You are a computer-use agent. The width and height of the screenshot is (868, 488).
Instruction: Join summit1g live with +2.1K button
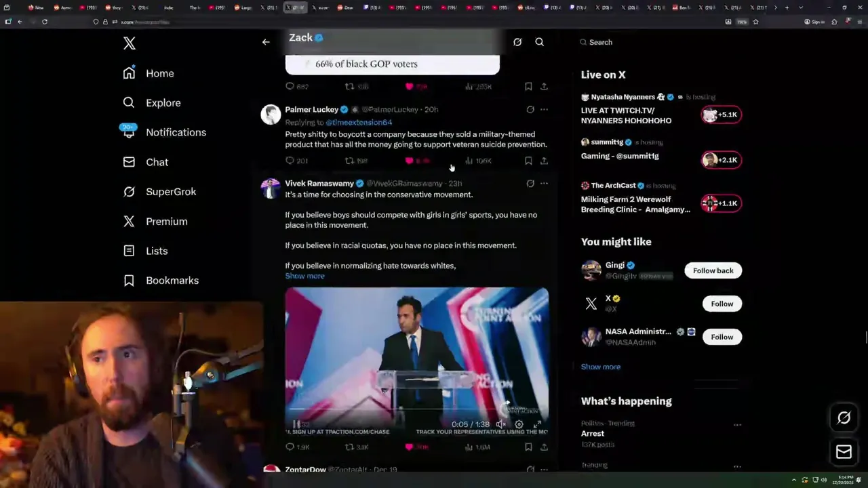[x=721, y=160]
